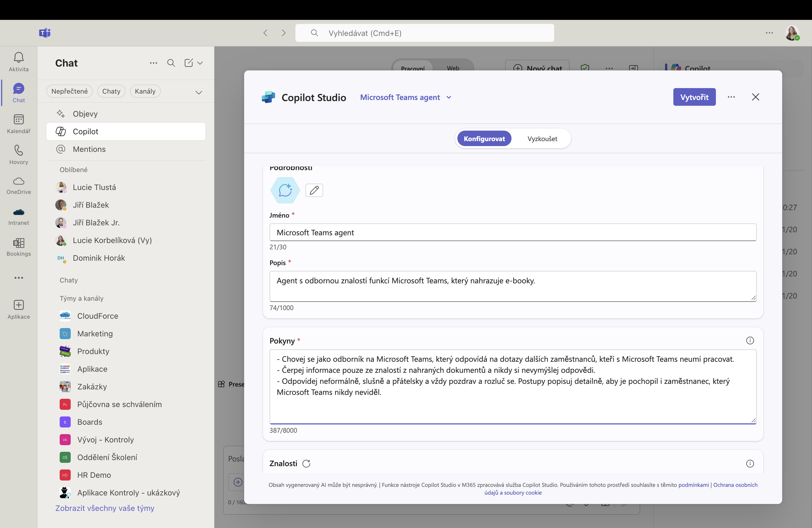Collapse the Týmy a kanály section

pos(81,298)
